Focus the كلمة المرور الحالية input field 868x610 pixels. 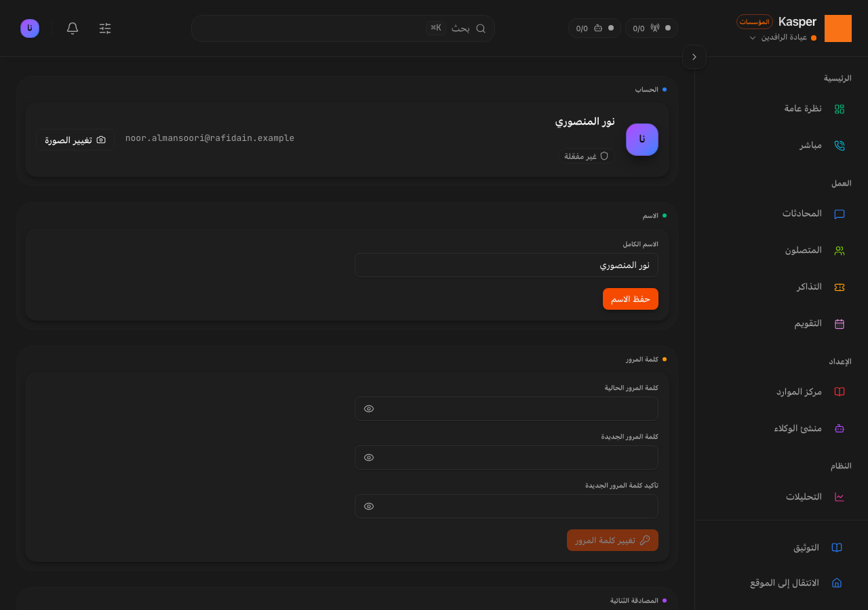[x=507, y=409]
